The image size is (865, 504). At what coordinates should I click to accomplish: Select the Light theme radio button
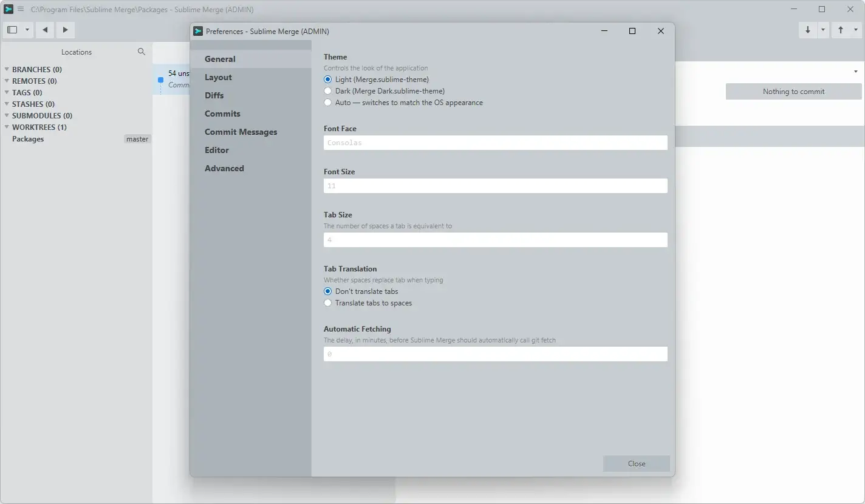pyautogui.click(x=328, y=80)
